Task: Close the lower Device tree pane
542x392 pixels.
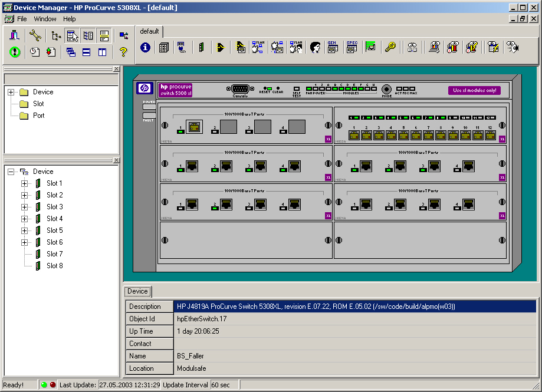Action: point(117,160)
